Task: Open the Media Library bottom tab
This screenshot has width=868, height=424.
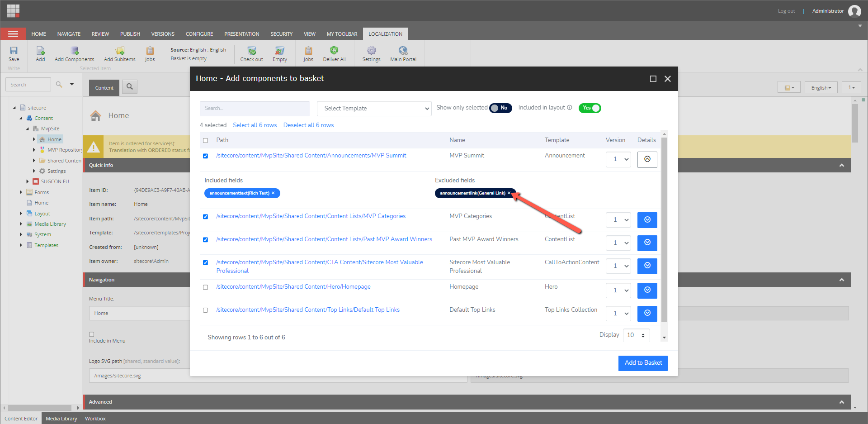Action: tap(61, 419)
